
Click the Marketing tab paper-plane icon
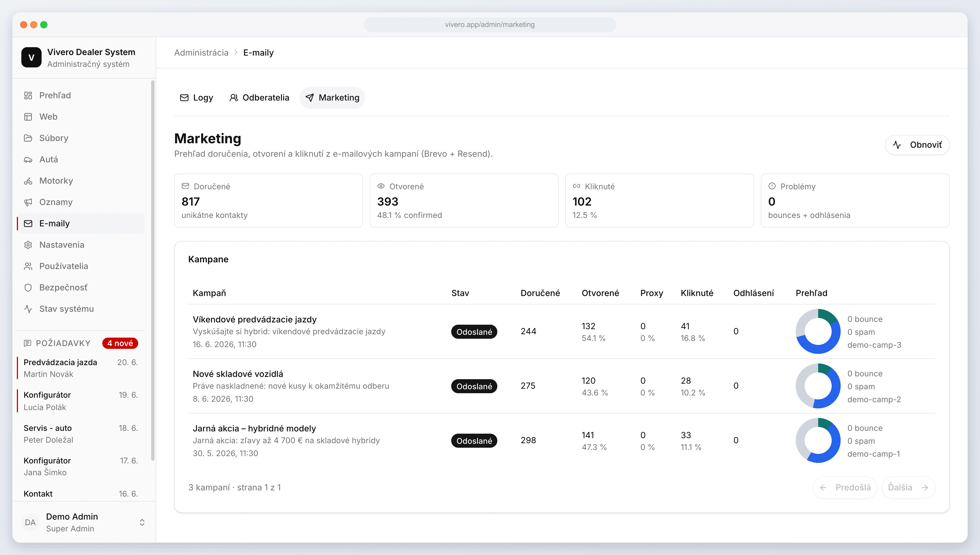point(310,98)
